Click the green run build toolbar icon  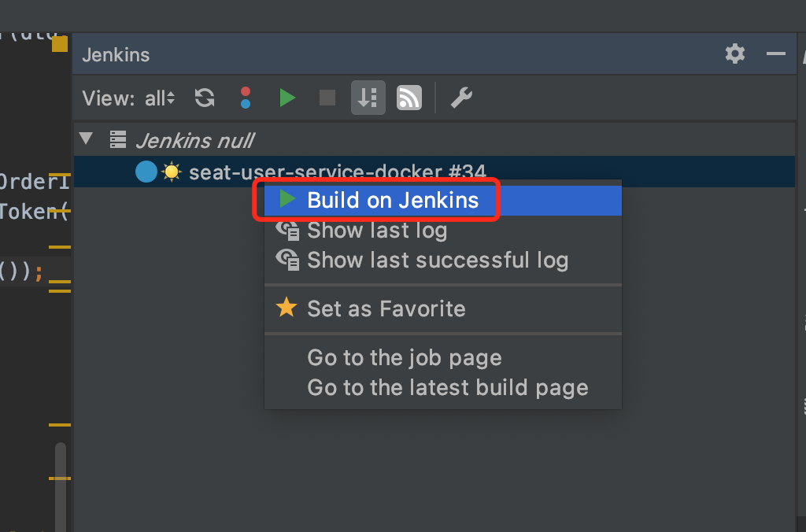287,98
